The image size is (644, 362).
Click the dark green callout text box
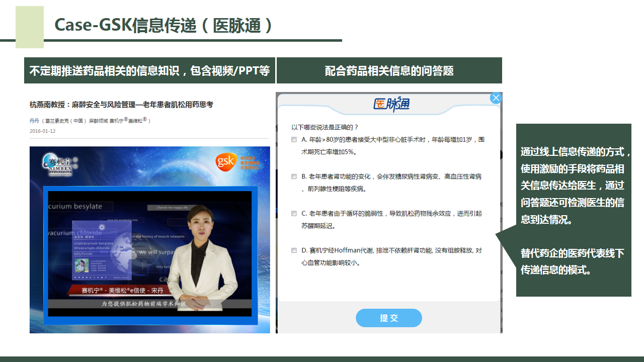[x=574, y=210]
